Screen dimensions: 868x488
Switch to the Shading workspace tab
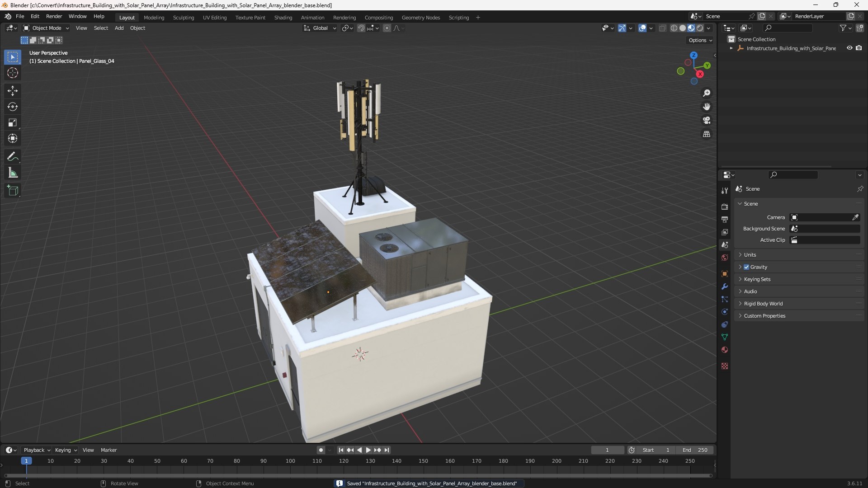tap(283, 18)
